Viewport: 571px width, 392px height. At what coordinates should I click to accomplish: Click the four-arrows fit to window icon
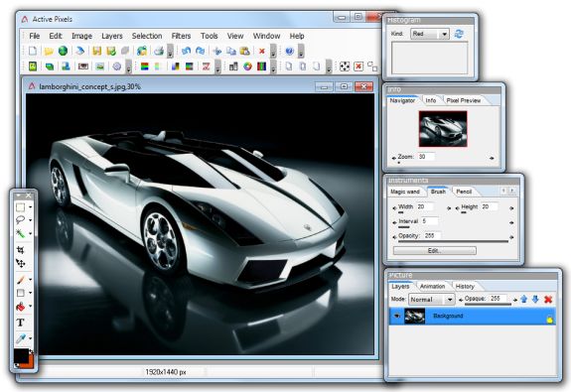pyautogui.click(x=345, y=66)
